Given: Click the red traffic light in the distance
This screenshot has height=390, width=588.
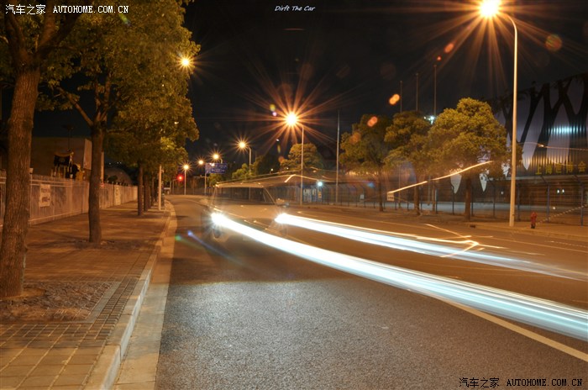Looking at the screenshot, I should coord(179,177).
